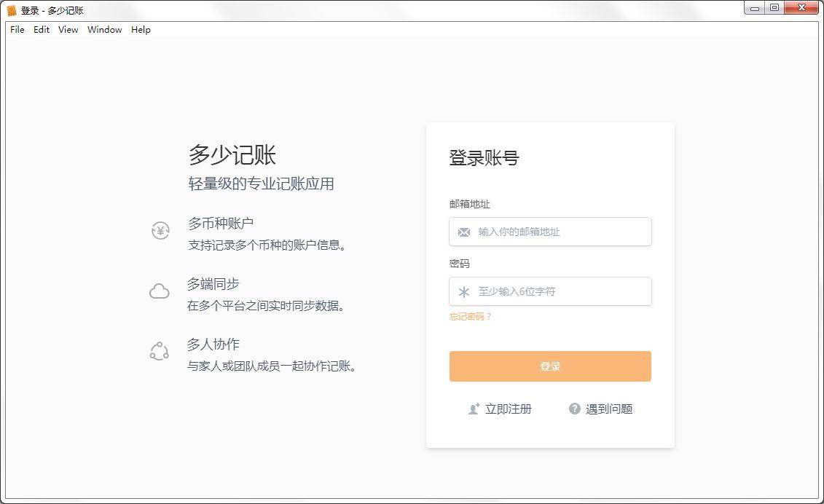This screenshot has width=824, height=504.
Task: Open the View menu
Action: pyautogui.click(x=68, y=30)
